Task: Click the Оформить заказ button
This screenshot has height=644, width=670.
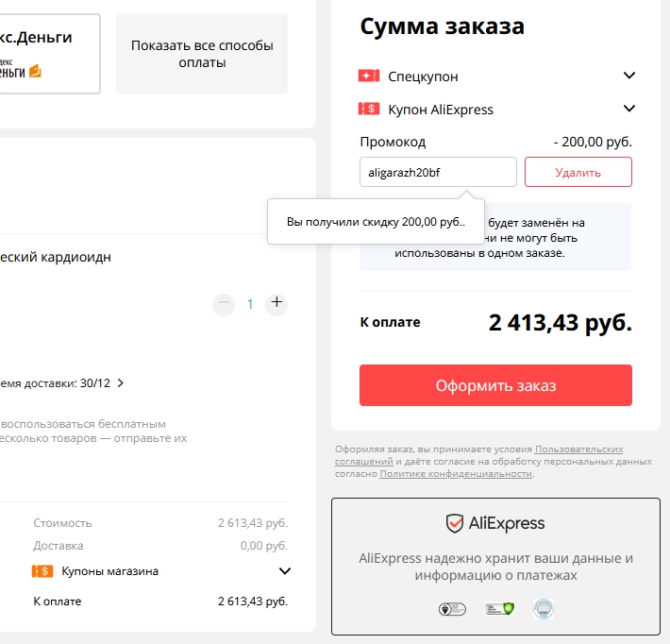Action: 495,385
